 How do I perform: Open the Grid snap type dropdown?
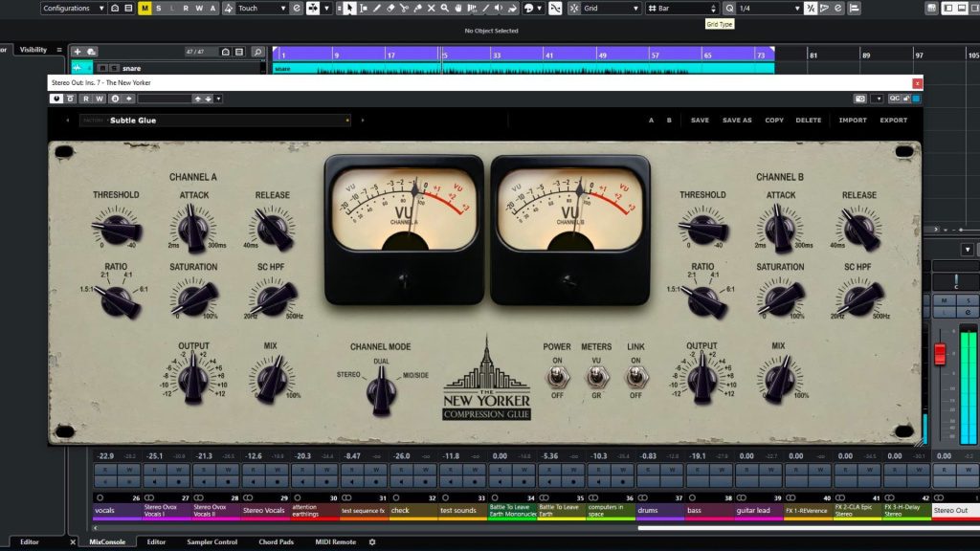pos(611,8)
